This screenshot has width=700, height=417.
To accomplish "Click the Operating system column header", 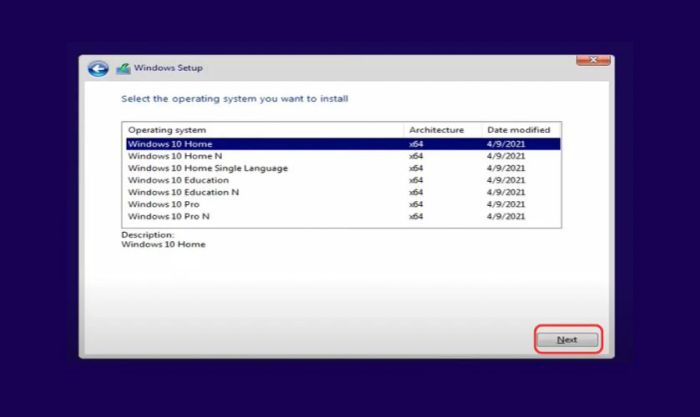I will (x=263, y=130).
